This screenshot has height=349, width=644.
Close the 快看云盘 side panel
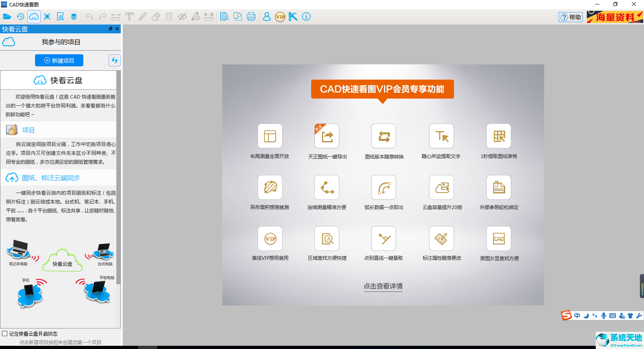point(117,29)
